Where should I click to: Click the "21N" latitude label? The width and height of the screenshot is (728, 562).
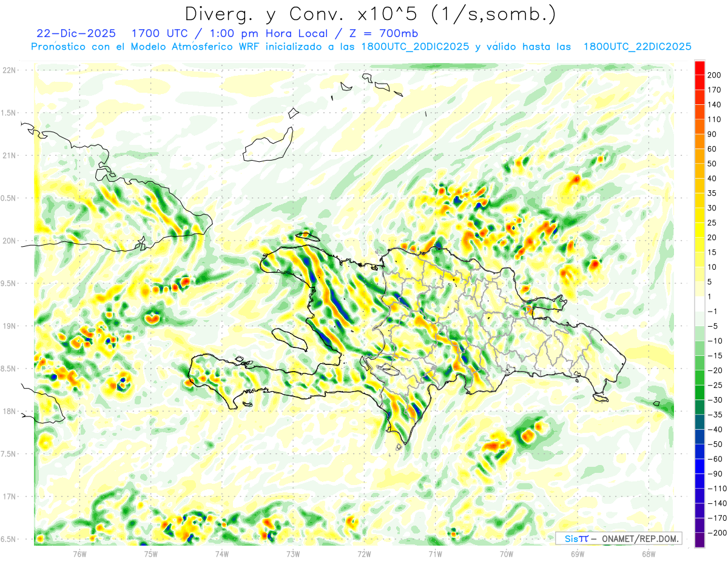(10, 155)
